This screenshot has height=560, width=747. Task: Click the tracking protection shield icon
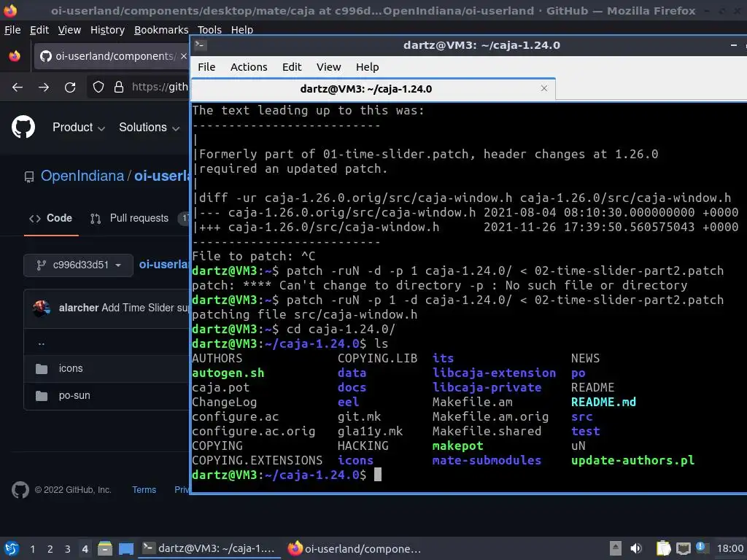(x=98, y=87)
